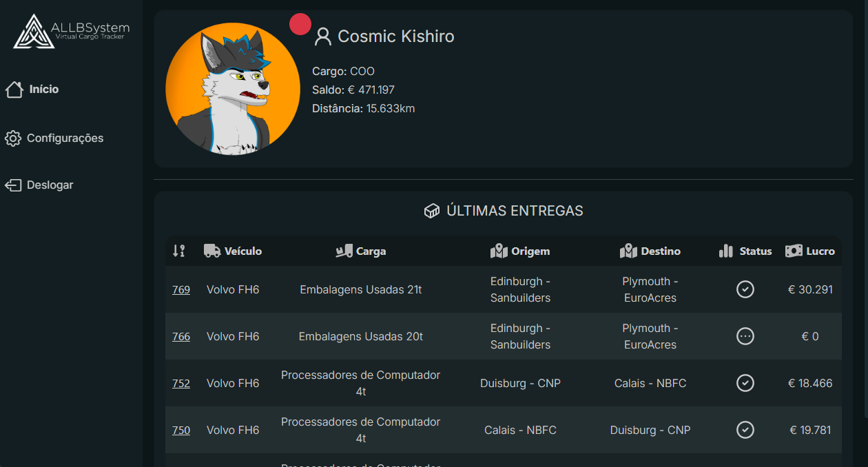Click the truck icon in Veículo header
This screenshot has width=868, height=467.
(x=212, y=251)
